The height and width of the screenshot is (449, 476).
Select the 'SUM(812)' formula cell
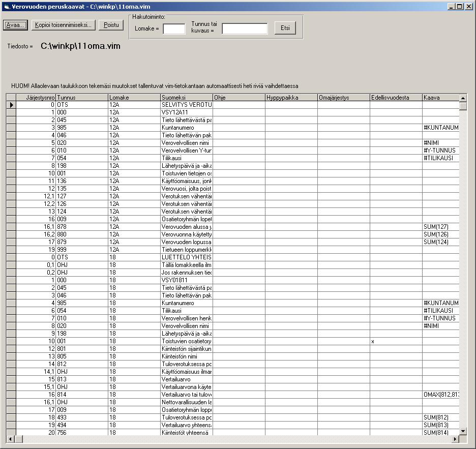(440, 417)
